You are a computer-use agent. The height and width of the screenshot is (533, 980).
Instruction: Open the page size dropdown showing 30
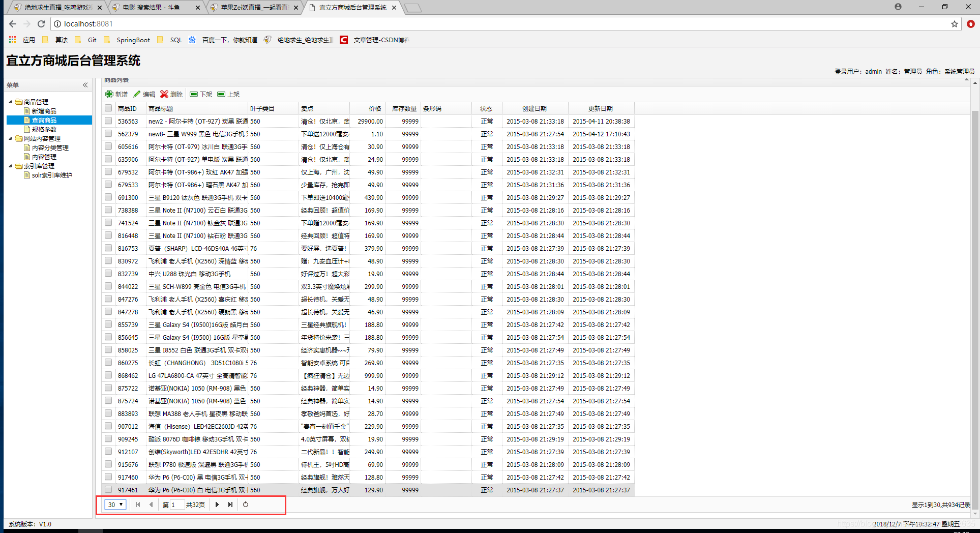pyautogui.click(x=115, y=505)
